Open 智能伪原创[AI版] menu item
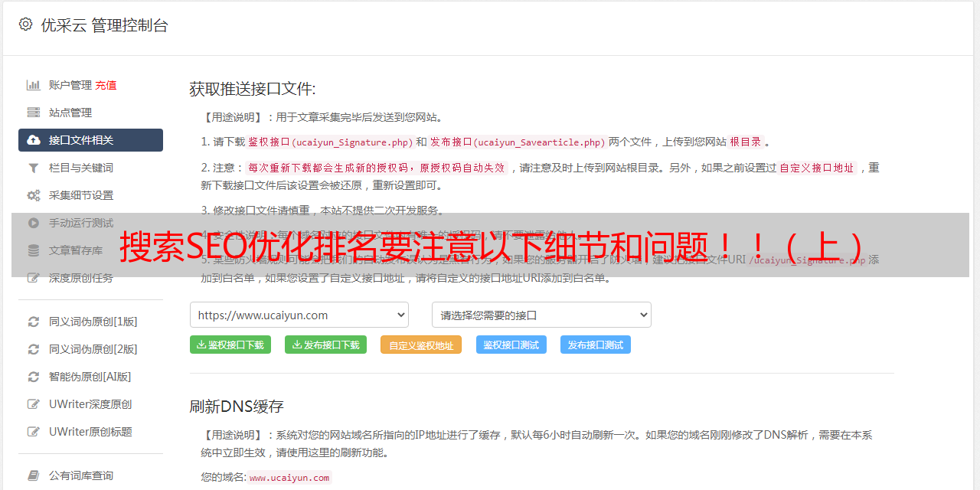Viewport: 980px width, 490px height. (90, 377)
